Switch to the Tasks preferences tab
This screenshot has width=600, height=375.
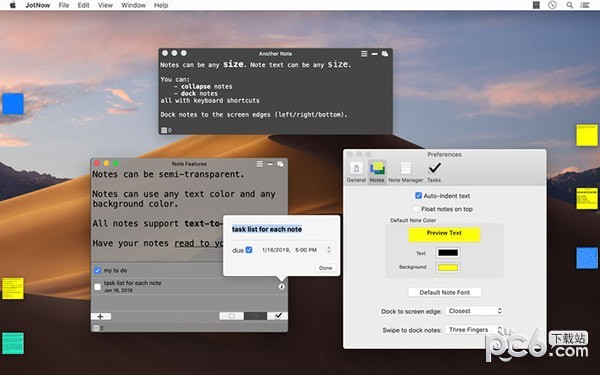click(x=434, y=171)
